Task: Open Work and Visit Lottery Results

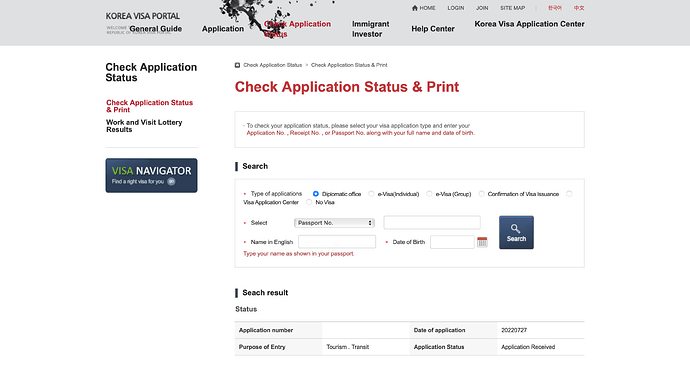Action: (144, 126)
